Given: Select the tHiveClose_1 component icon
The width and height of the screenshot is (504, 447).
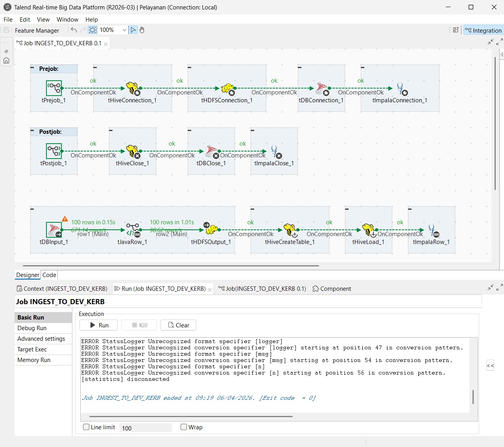Looking at the screenshot, I should 133,151.
